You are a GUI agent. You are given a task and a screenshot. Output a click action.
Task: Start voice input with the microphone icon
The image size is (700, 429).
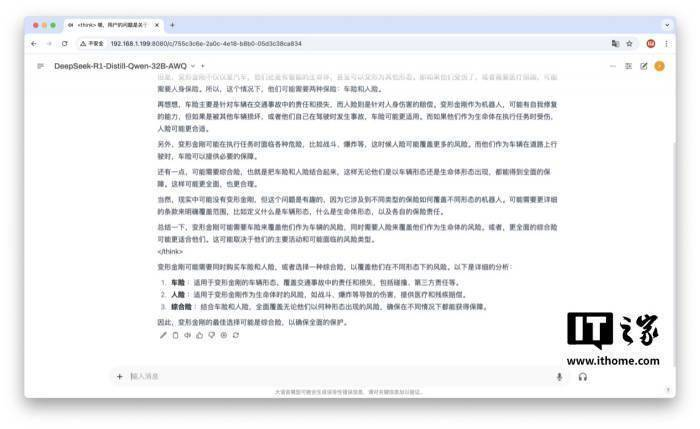[x=559, y=377]
